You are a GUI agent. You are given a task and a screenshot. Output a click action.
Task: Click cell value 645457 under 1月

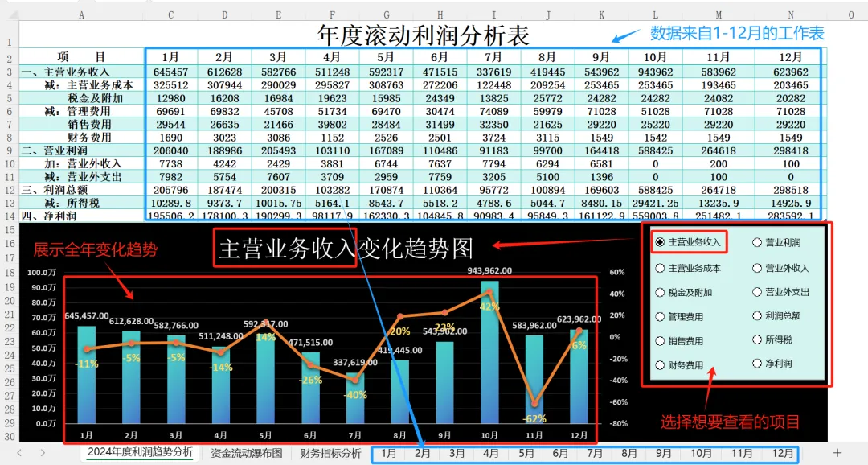[x=170, y=72]
